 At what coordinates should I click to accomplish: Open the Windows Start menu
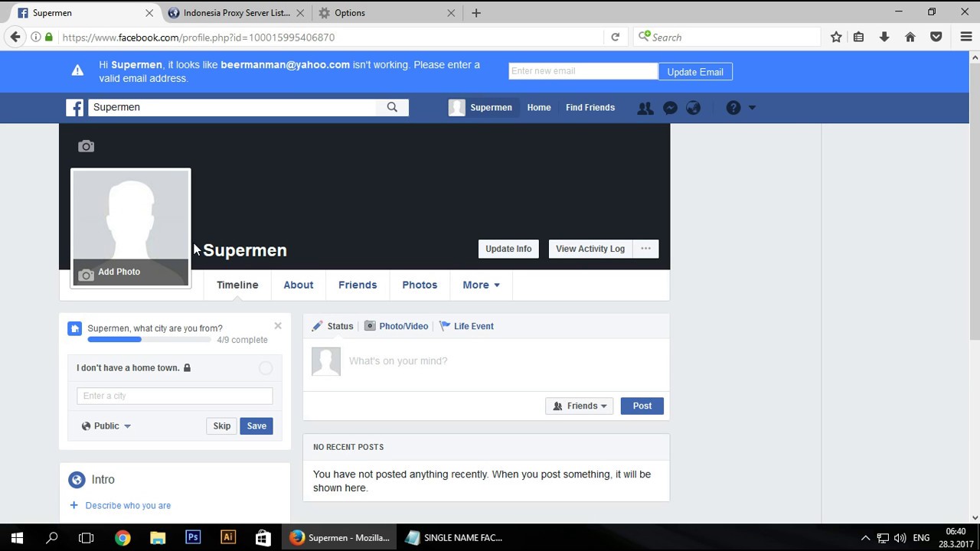[x=17, y=538]
